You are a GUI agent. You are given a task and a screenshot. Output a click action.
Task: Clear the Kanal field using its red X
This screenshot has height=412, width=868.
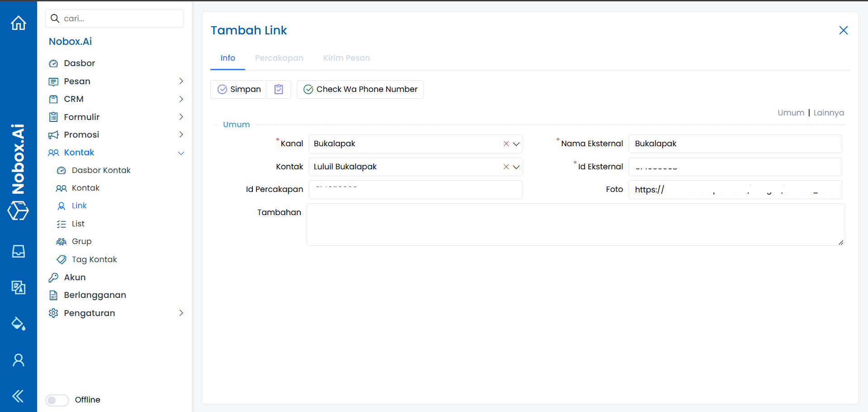(x=505, y=144)
